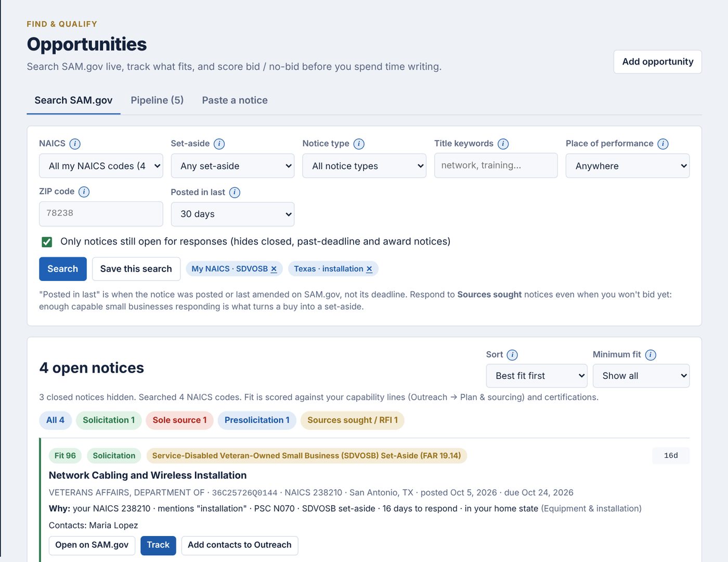728x562 pixels.
Task: Uncheck Only notices still open checkbox
Action: pos(47,242)
